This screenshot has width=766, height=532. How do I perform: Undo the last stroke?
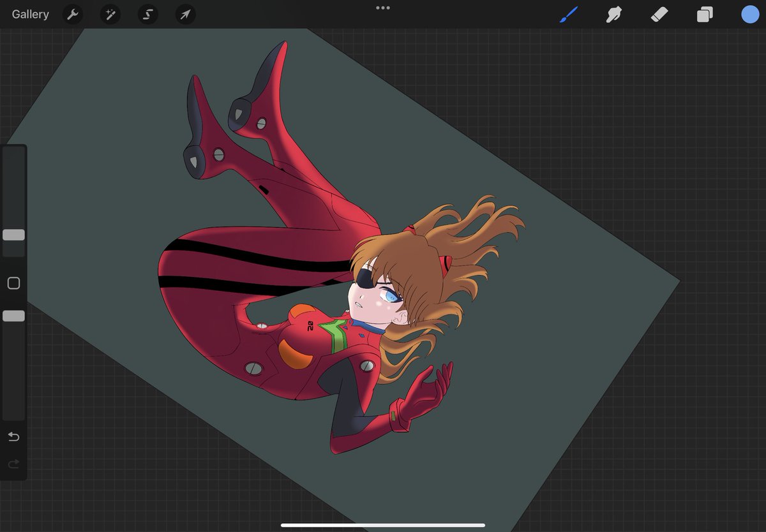(x=13, y=437)
